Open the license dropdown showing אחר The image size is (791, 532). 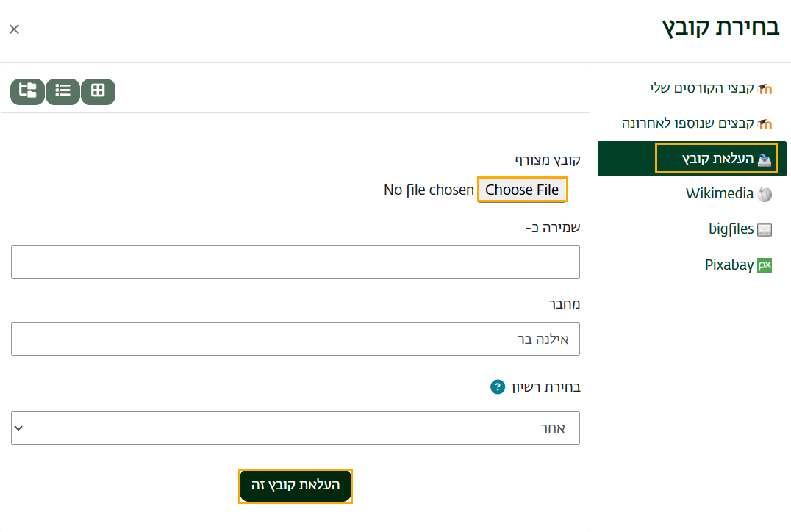pyautogui.click(x=296, y=428)
